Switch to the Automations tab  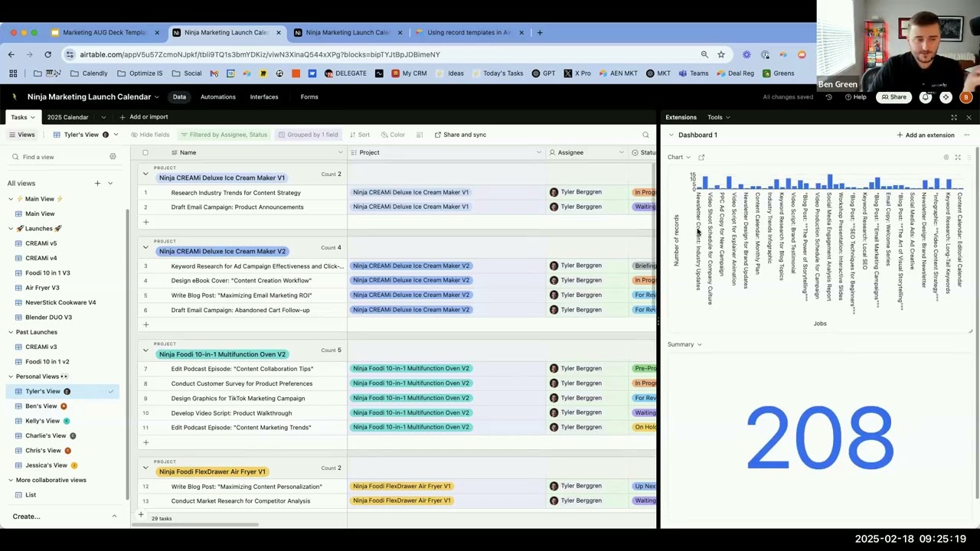pos(218,97)
